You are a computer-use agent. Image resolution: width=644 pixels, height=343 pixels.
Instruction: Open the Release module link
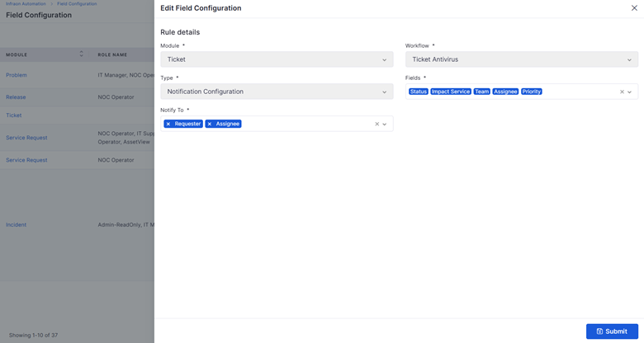(16, 96)
